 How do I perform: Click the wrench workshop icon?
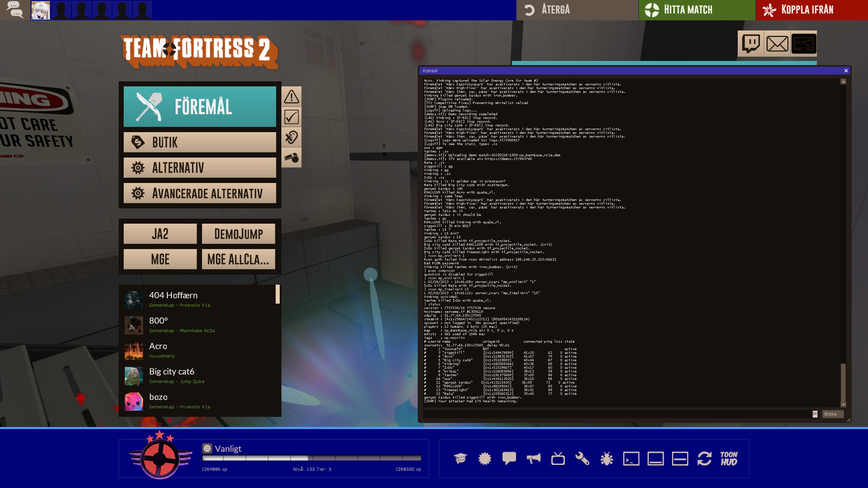tap(582, 459)
